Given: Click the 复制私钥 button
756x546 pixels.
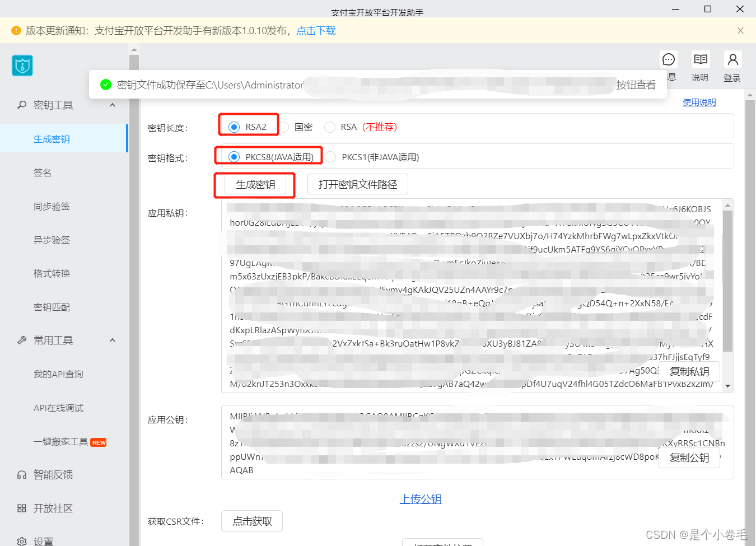Looking at the screenshot, I should click(x=689, y=371).
